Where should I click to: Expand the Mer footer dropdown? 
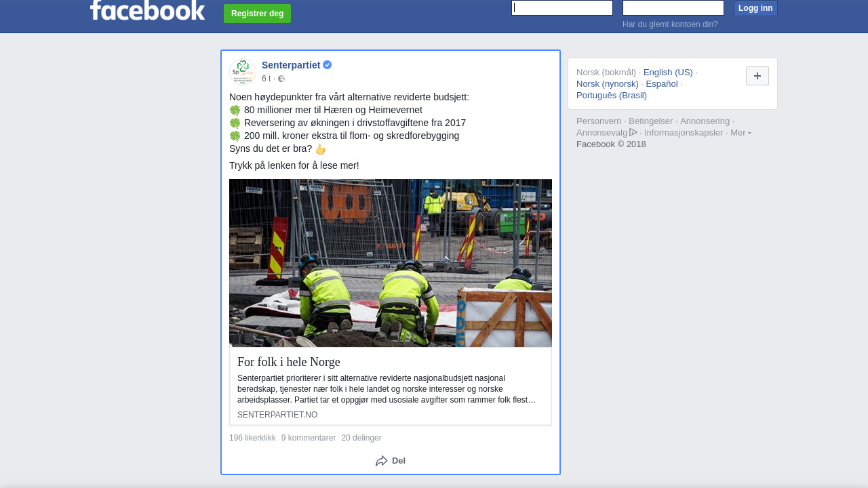pyautogui.click(x=741, y=133)
